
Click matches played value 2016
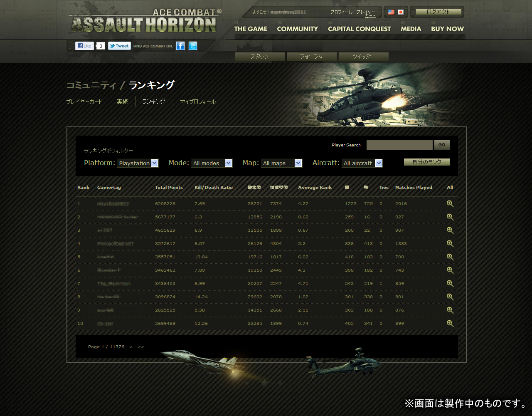pyautogui.click(x=401, y=204)
